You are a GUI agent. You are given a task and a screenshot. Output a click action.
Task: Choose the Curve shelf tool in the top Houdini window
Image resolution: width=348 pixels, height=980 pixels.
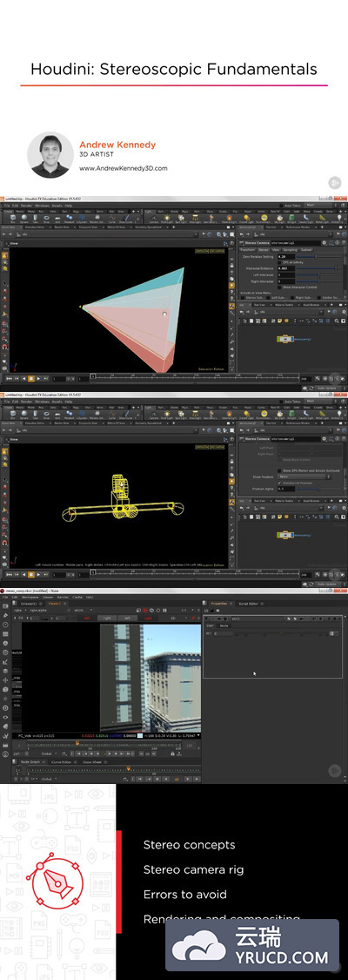[111, 218]
